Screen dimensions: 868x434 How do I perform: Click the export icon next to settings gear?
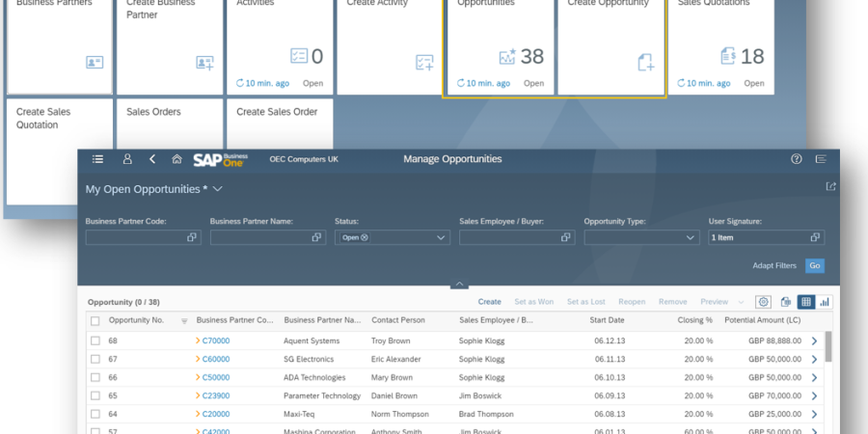pos(785,302)
